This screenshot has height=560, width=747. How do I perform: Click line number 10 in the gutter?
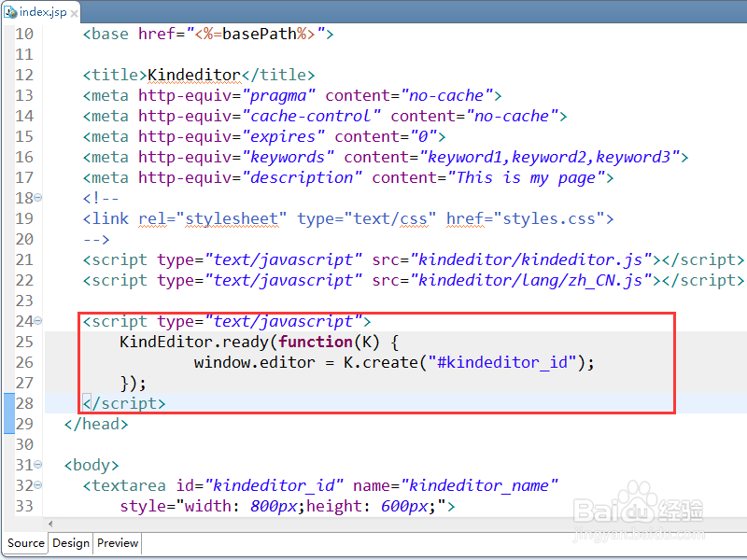tap(24, 34)
